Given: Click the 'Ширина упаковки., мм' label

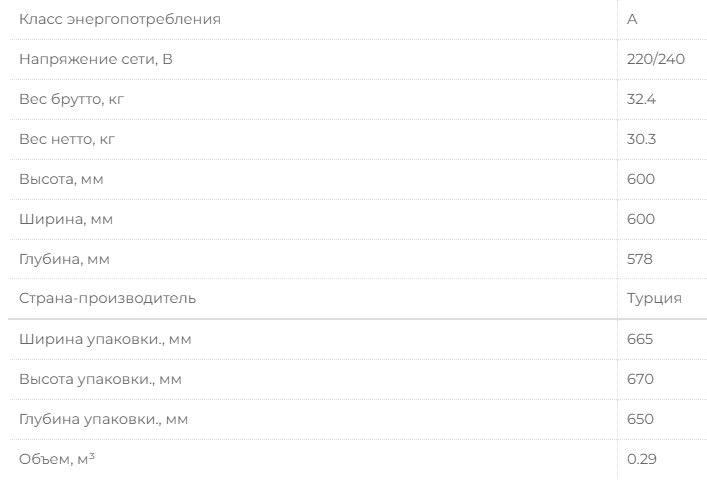Looking at the screenshot, I should pos(105,339).
